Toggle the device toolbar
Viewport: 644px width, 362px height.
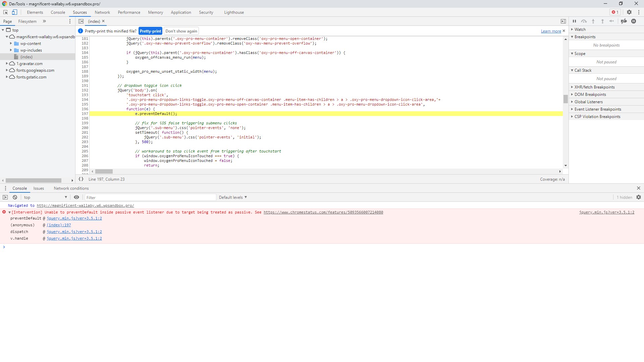point(14,12)
